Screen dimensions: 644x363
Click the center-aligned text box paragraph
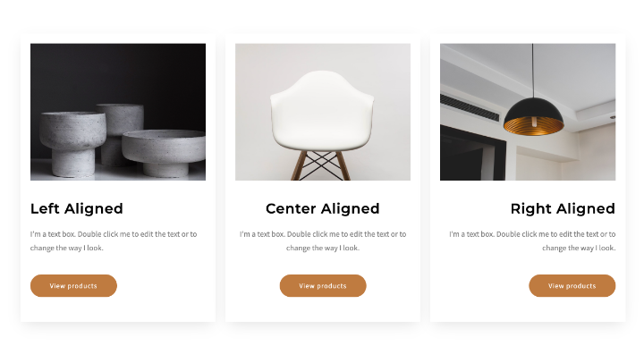pyautogui.click(x=323, y=241)
